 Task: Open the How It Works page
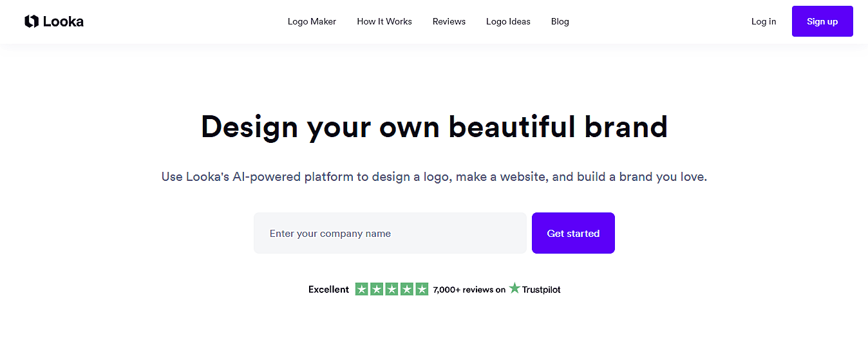(384, 21)
